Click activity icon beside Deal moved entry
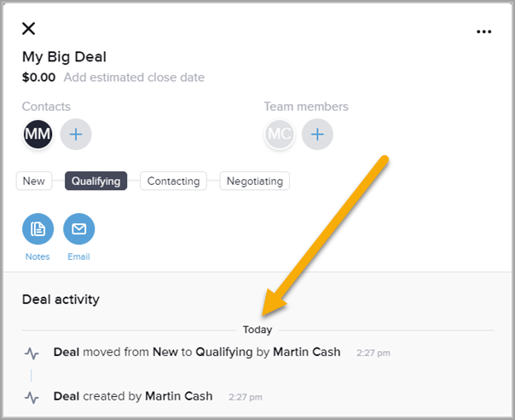This screenshot has width=515, height=420. click(32, 353)
